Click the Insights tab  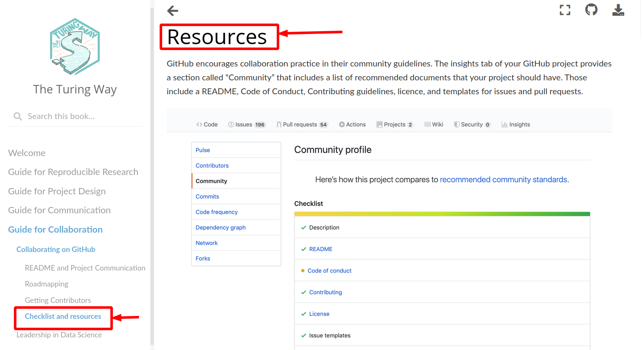point(516,125)
